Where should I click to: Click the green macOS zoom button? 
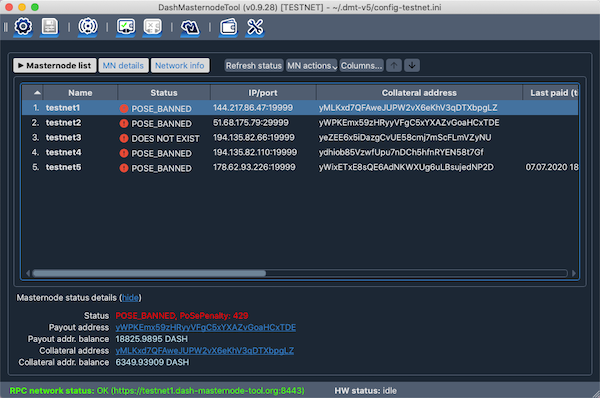pyautogui.click(x=35, y=7)
